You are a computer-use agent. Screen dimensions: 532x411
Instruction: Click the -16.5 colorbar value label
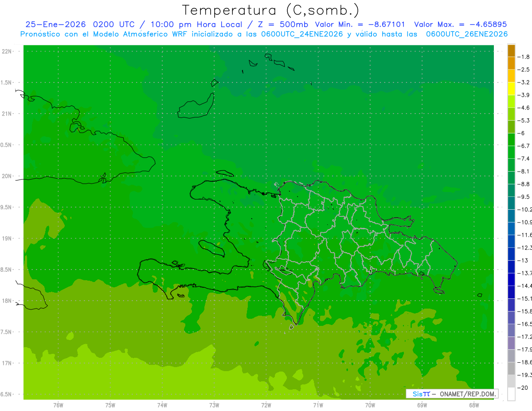[524, 324]
